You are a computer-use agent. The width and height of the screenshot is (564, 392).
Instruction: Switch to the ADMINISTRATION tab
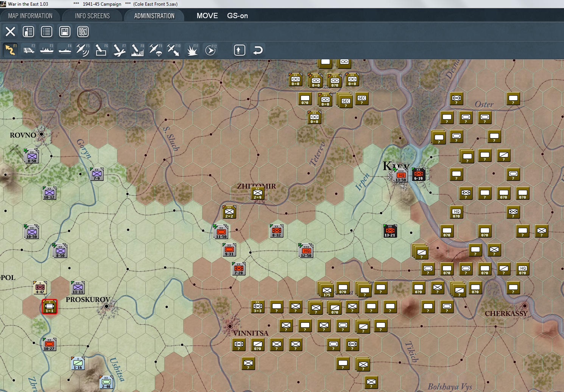[x=154, y=16]
